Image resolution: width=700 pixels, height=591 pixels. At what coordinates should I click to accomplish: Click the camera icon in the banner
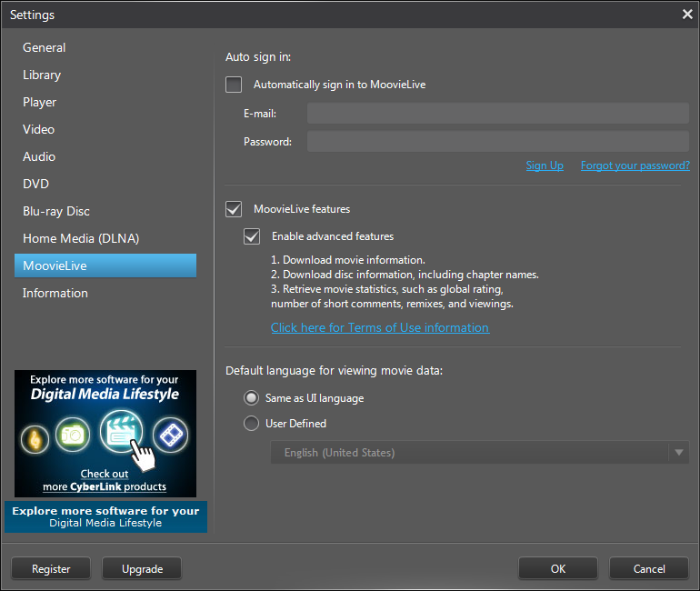[x=74, y=435]
